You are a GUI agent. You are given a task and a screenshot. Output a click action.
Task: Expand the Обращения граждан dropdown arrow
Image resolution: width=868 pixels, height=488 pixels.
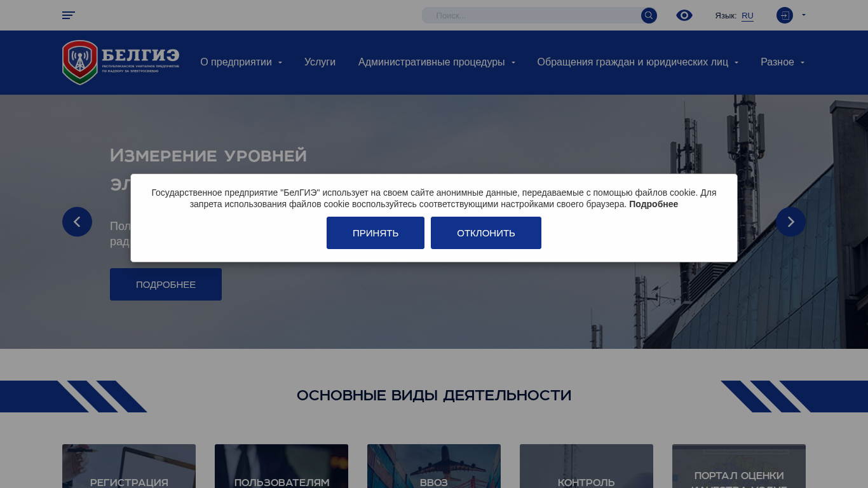(736, 62)
